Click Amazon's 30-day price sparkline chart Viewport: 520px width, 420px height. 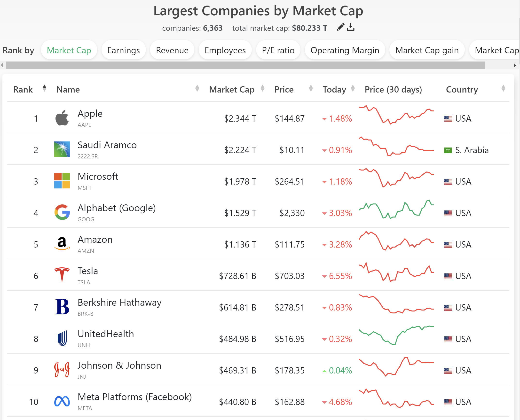(396, 241)
